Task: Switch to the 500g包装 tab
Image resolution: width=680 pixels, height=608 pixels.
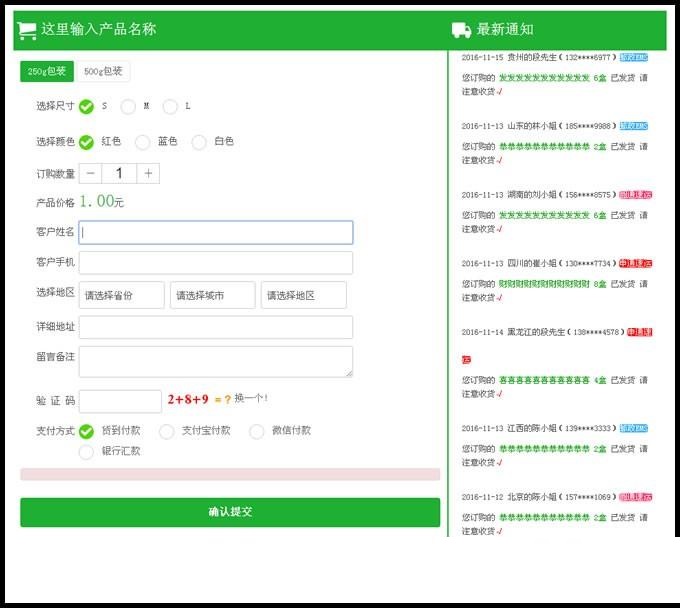Action: [x=103, y=71]
